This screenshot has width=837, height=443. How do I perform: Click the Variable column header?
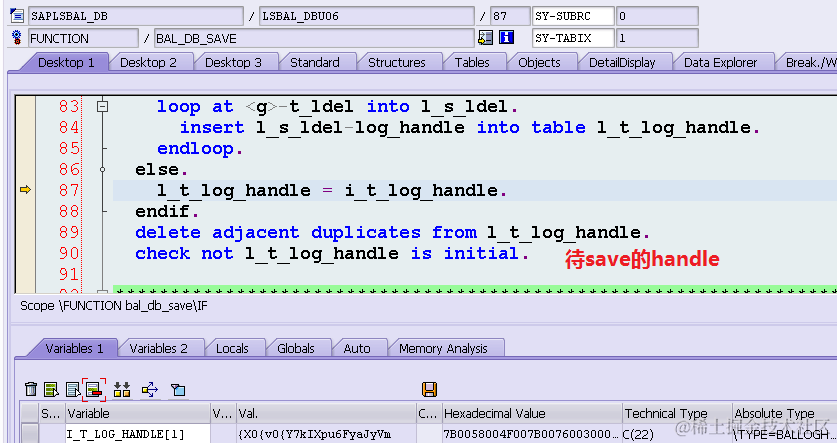(138, 413)
